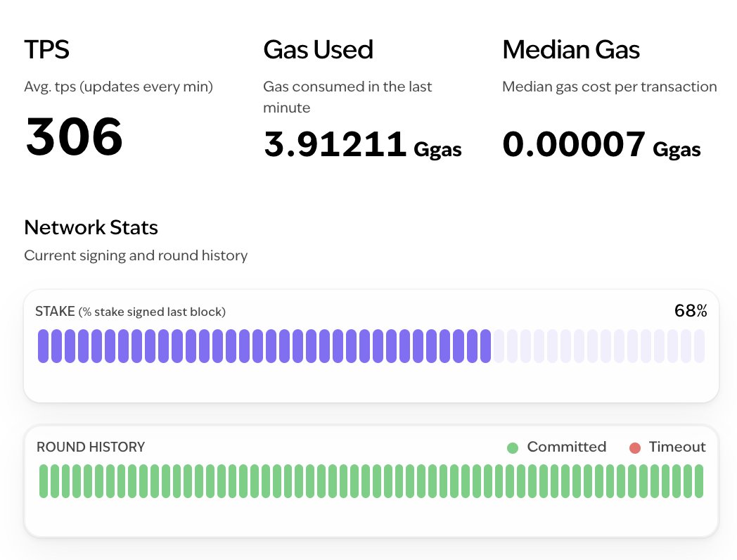Click the purple stake progress bar
Image resolution: width=737 pixels, height=560 pixels.
point(371,346)
